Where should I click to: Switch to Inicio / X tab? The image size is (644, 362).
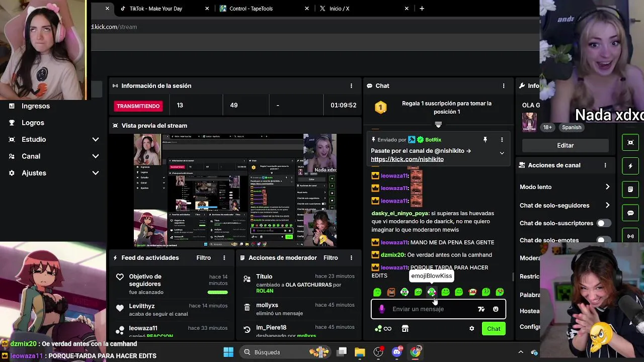pos(365,9)
